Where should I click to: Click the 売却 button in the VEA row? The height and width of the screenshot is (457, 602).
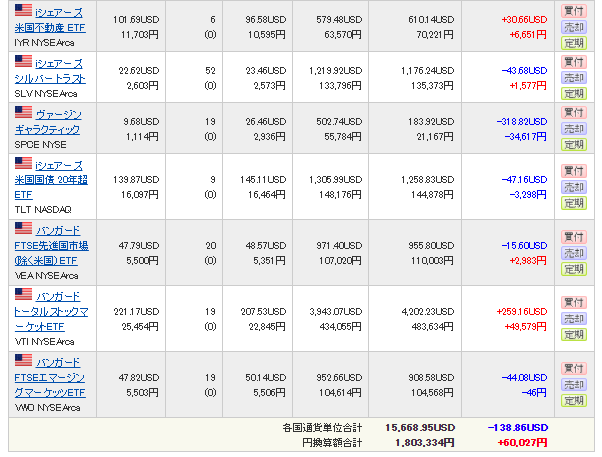tap(574, 253)
